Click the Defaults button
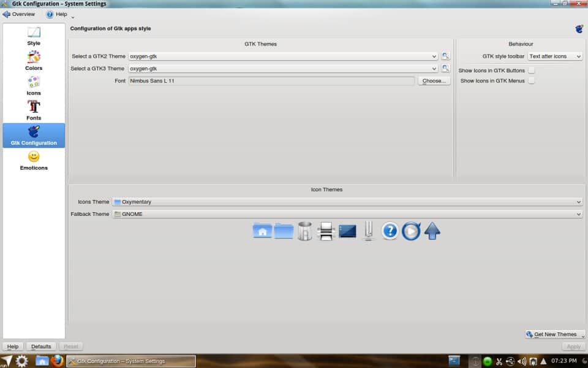Image resolution: width=588 pixels, height=368 pixels. click(x=41, y=346)
